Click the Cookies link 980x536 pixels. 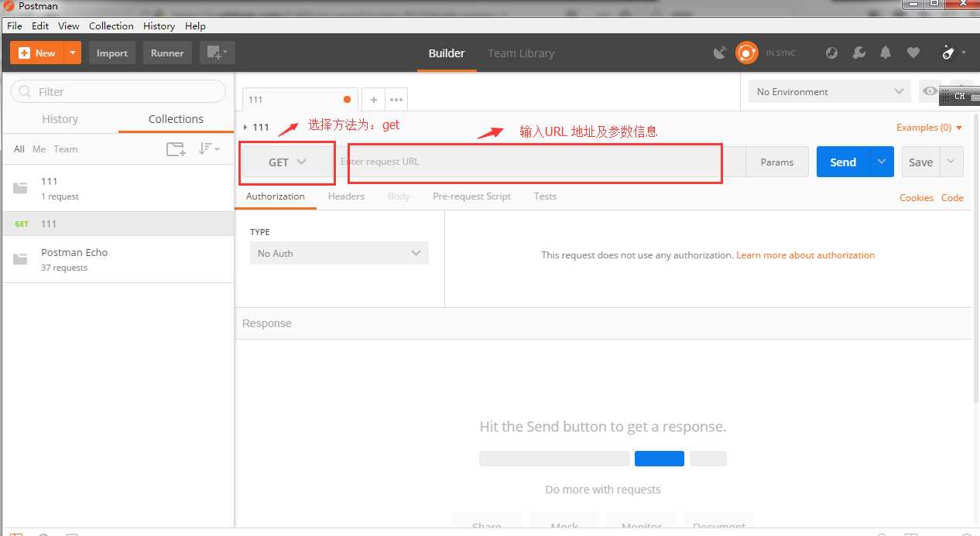(x=917, y=198)
